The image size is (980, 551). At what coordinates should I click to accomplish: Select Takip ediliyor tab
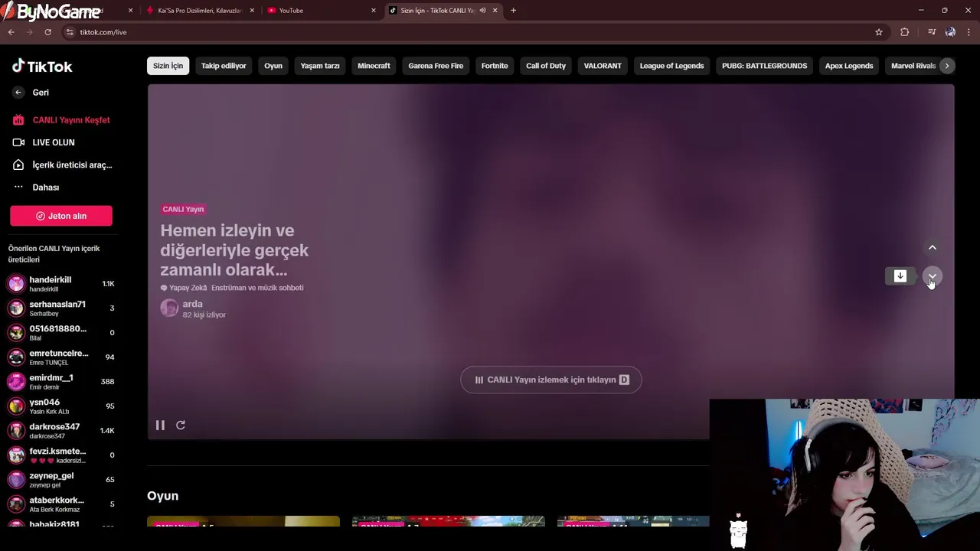(224, 66)
